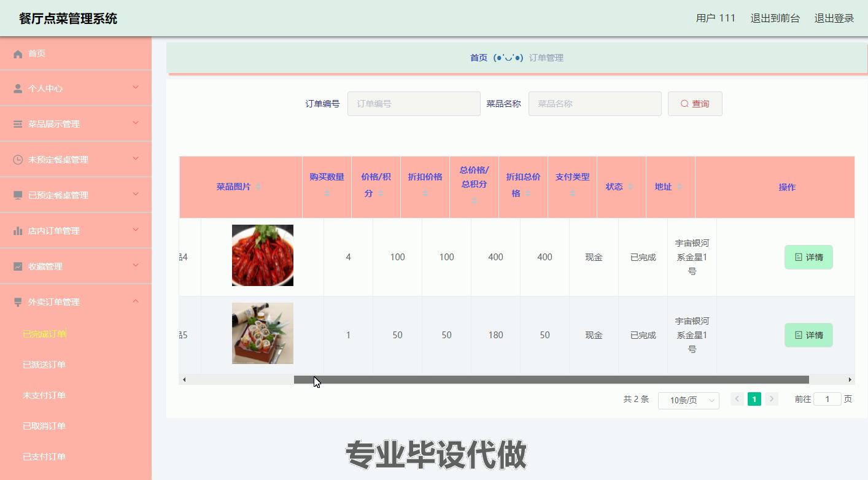Viewport: 868px width, 480px height.
Task: Click inside the 订单编号 input field
Action: click(x=413, y=103)
